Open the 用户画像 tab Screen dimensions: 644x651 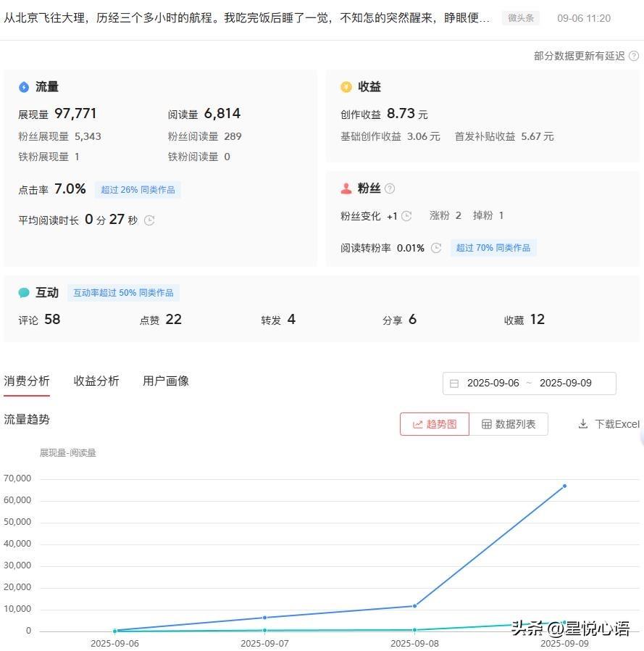pos(166,381)
